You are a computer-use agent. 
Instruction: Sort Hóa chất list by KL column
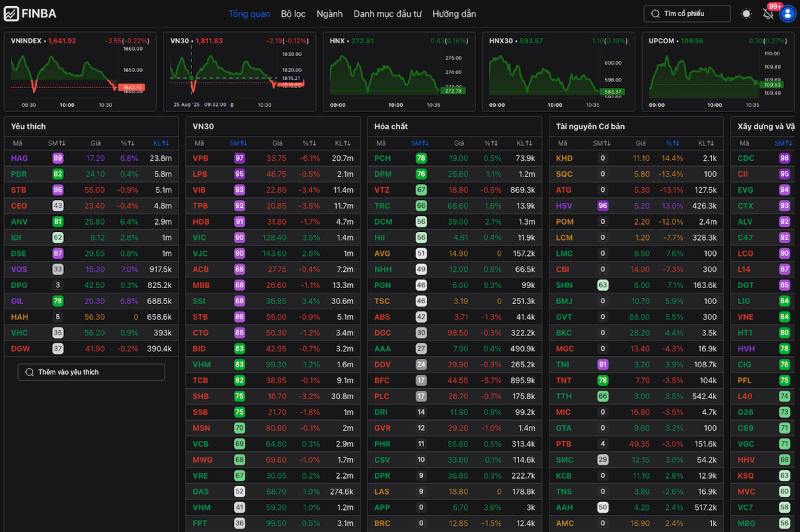(x=524, y=143)
